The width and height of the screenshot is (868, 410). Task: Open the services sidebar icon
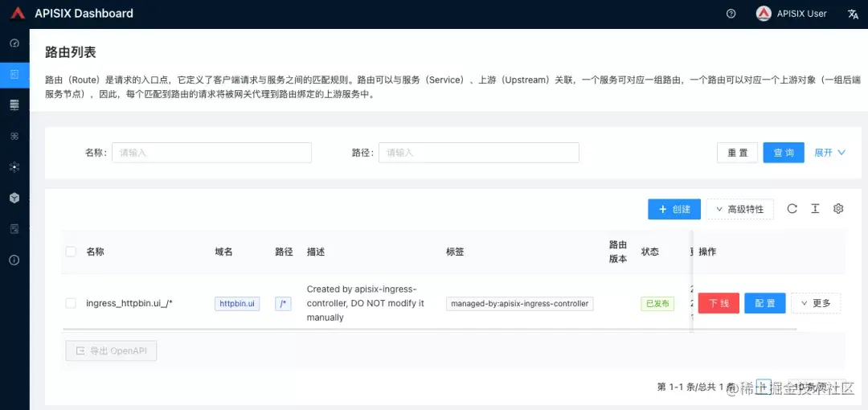(15, 136)
